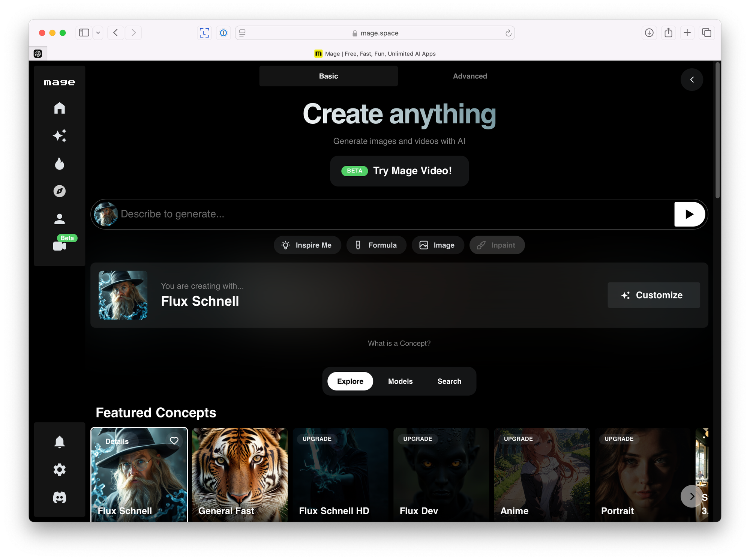This screenshot has height=560, width=750.
Task: Switch to Advanced mode
Action: coord(470,76)
